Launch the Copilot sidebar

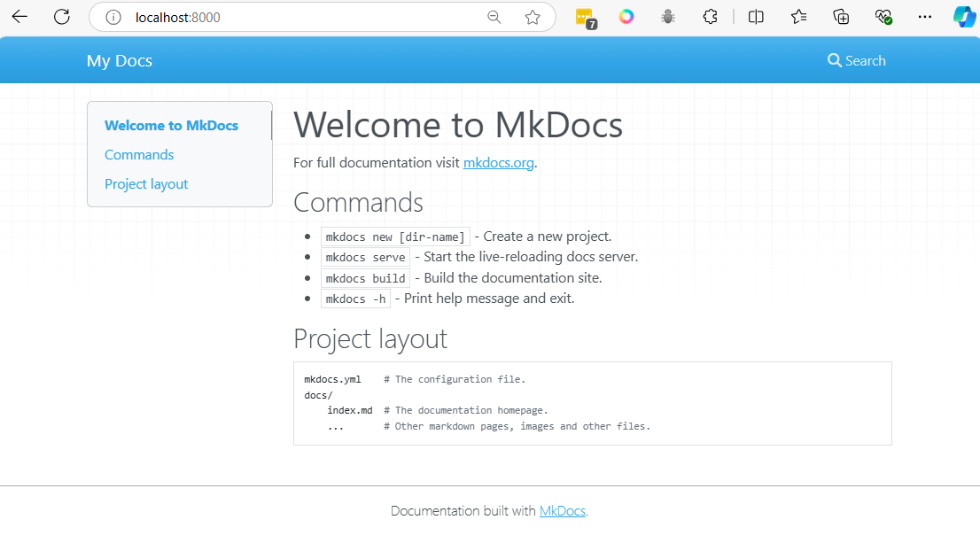(x=963, y=17)
